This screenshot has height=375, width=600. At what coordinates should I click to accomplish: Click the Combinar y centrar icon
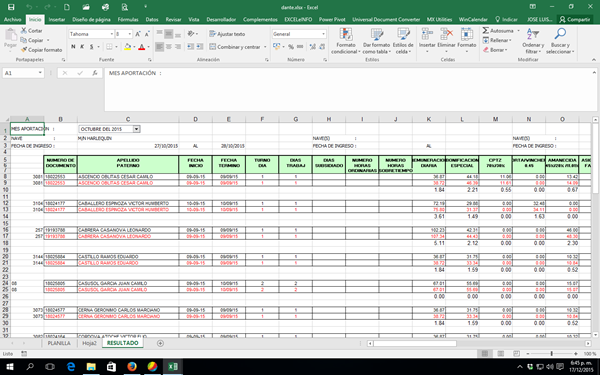[212, 47]
